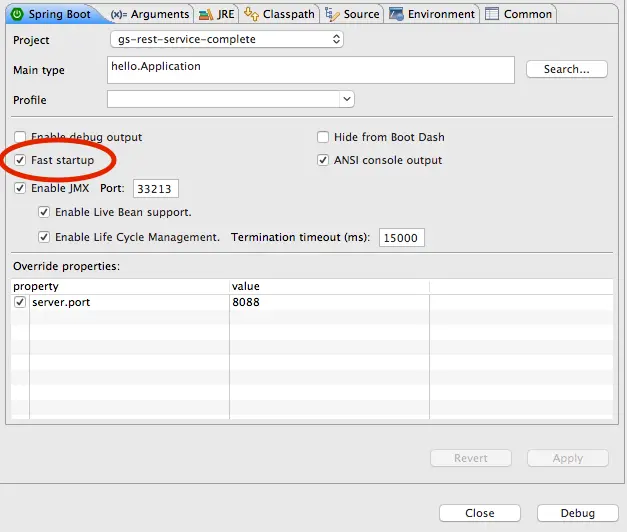Open the Common tab

[x=519, y=14]
